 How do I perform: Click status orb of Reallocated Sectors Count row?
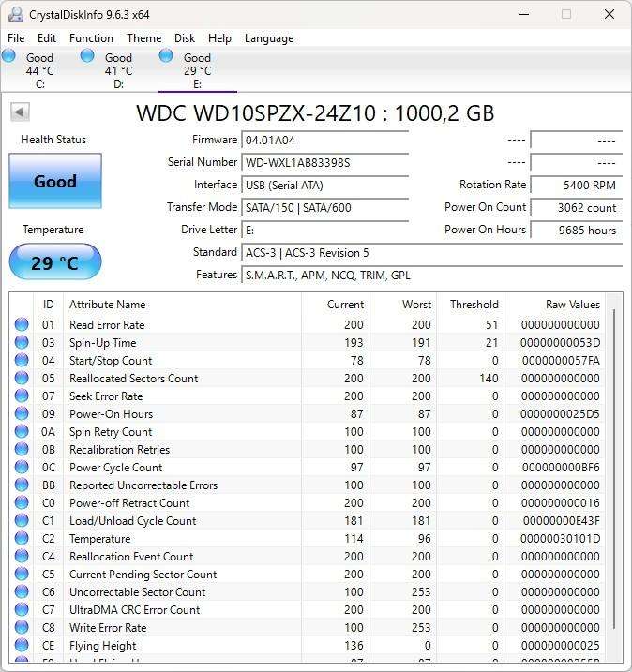[22, 378]
